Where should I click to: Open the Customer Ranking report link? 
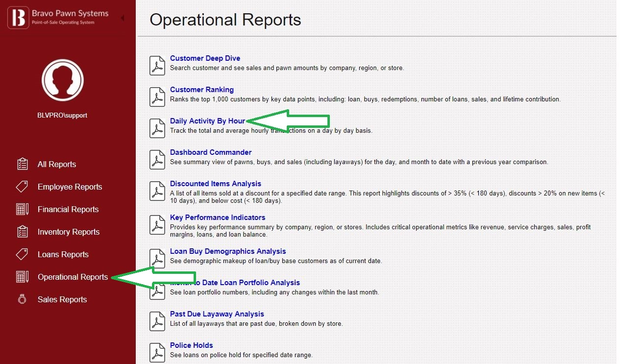point(202,90)
